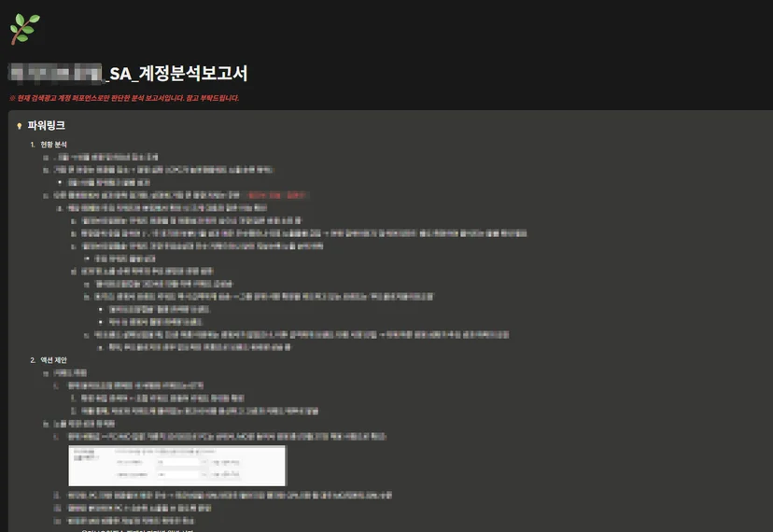
Task: Click the lightbulb icon beside 파워링크
Action: click(20, 126)
